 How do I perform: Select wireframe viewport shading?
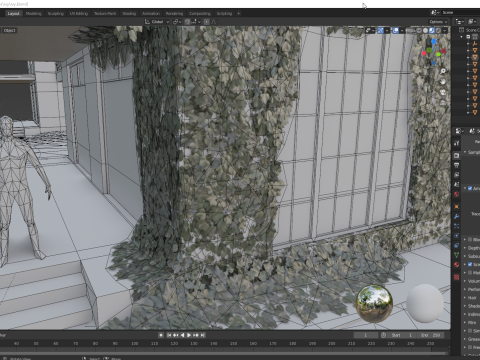click(x=419, y=30)
